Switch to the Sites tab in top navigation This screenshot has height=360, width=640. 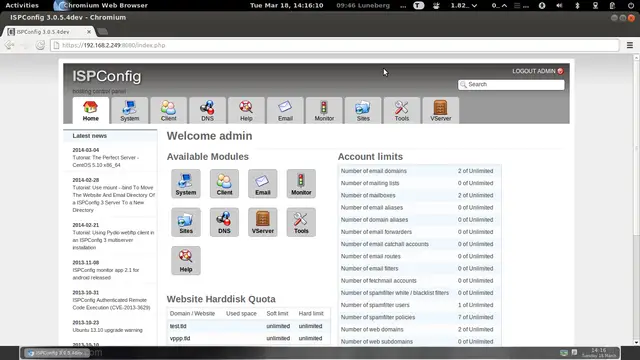(363, 111)
